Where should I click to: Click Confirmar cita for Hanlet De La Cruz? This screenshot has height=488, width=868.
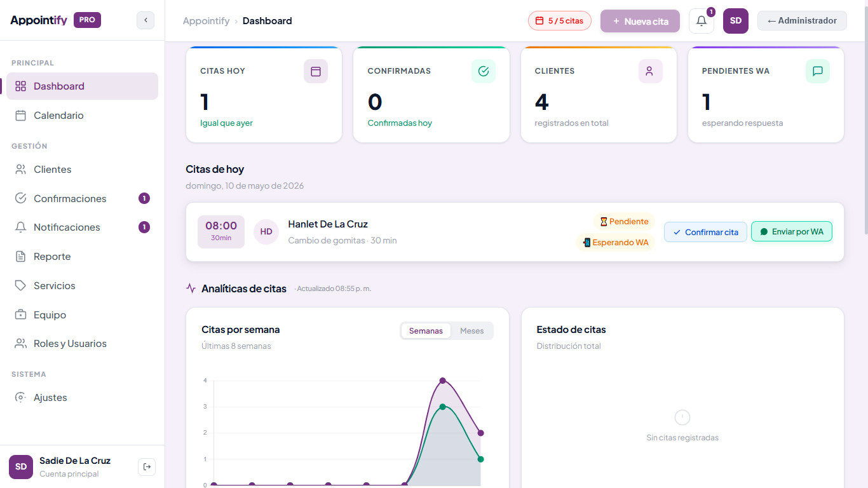(705, 232)
